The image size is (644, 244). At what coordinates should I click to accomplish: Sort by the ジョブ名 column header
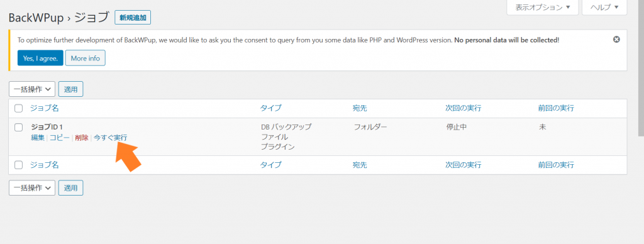point(45,108)
